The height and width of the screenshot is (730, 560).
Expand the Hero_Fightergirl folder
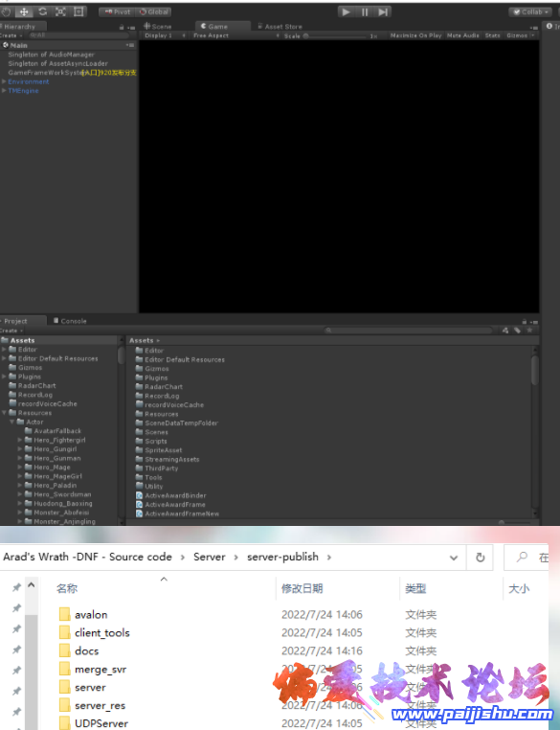pyautogui.click(x=20, y=440)
